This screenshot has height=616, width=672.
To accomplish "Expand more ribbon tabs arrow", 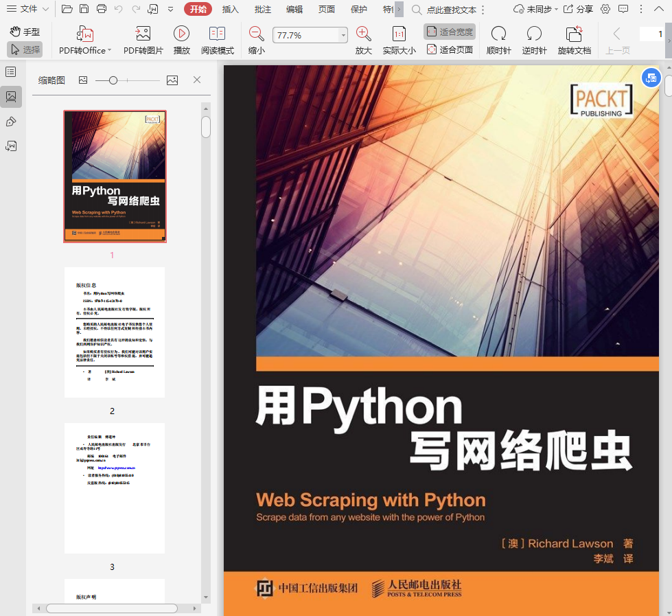I will (399, 9).
